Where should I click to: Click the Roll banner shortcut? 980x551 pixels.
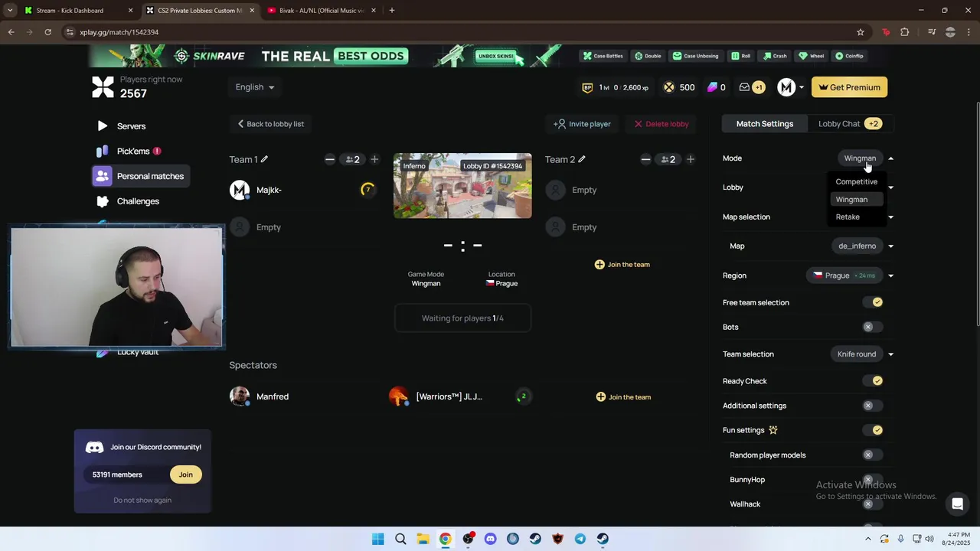[741, 56]
